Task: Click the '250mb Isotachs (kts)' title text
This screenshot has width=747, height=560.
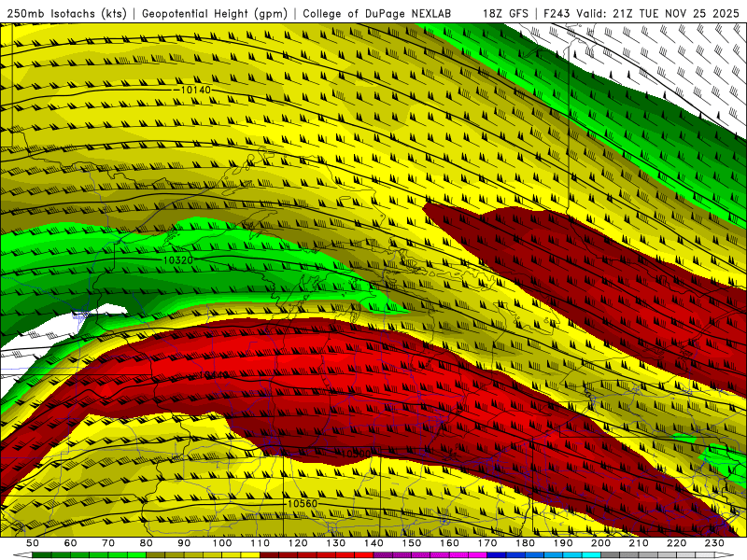Action: point(66,14)
